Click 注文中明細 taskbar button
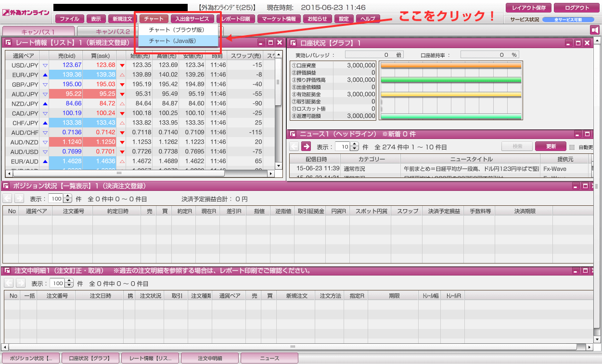 click(210, 358)
